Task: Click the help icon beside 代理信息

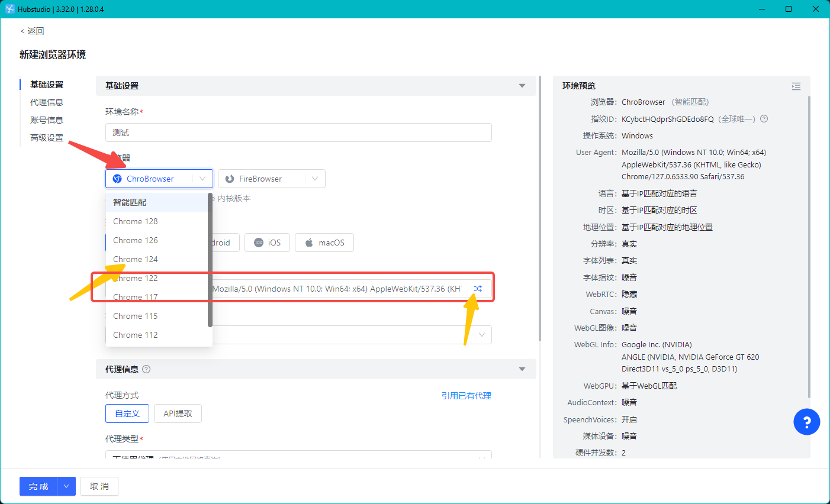Action: (146, 369)
